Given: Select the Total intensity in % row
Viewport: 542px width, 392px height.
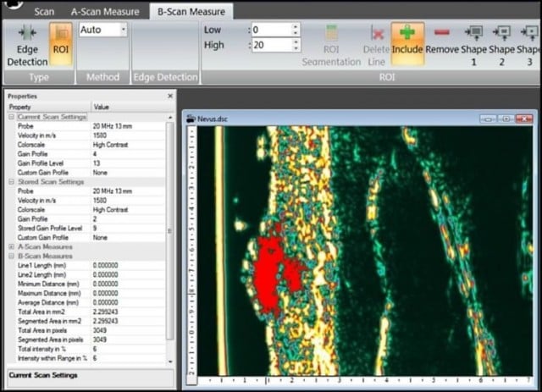Looking at the screenshot, I should (x=86, y=349).
